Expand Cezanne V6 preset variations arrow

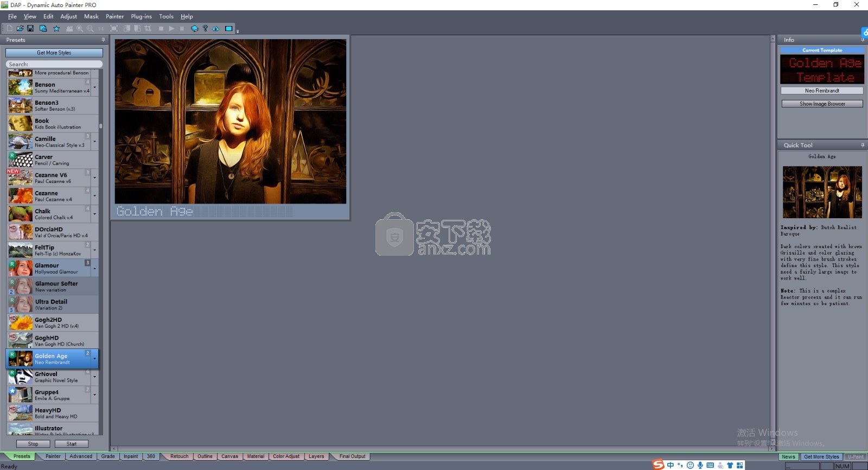coord(94,178)
